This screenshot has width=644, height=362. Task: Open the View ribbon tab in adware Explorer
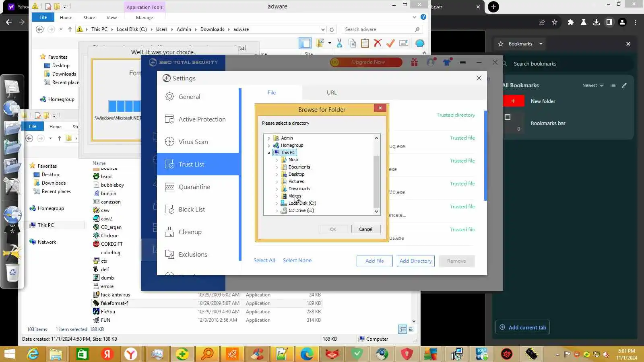point(111,18)
